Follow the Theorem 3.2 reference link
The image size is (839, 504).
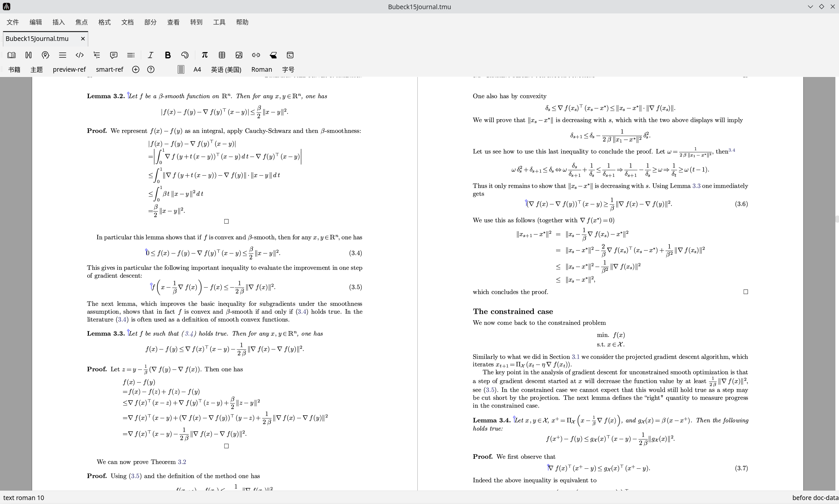pos(182,462)
